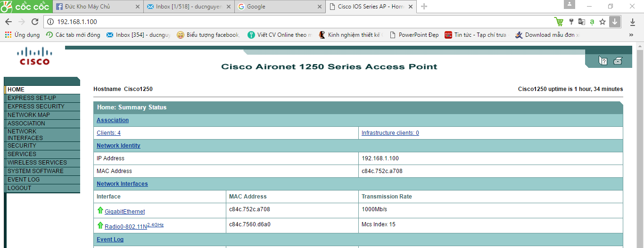Viewport: 644px width, 248px height.
Task: Open the Radio0-802.11N 2.4GHz link
Action: (x=134, y=226)
